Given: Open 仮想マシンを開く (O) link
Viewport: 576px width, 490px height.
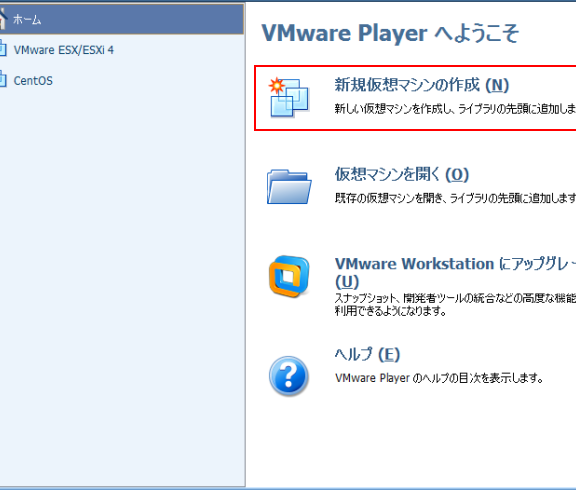Looking at the screenshot, I should (x=402, y=174).
